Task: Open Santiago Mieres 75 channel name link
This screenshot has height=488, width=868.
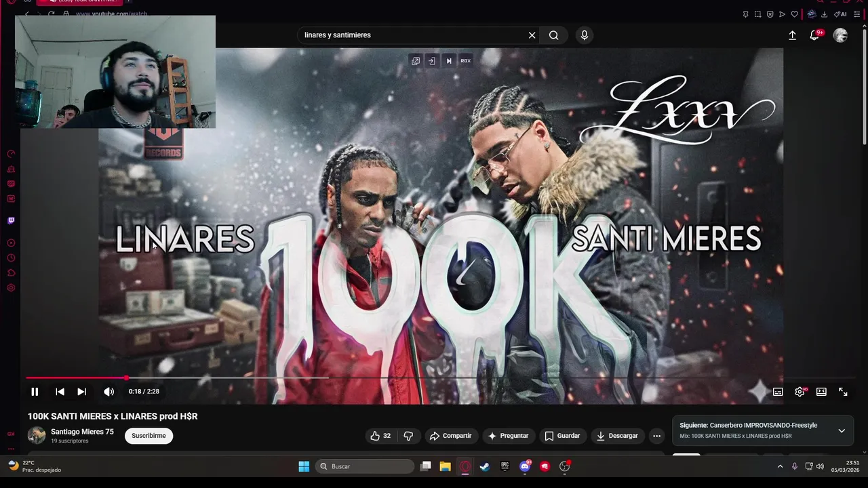Action: pos(82,432)
